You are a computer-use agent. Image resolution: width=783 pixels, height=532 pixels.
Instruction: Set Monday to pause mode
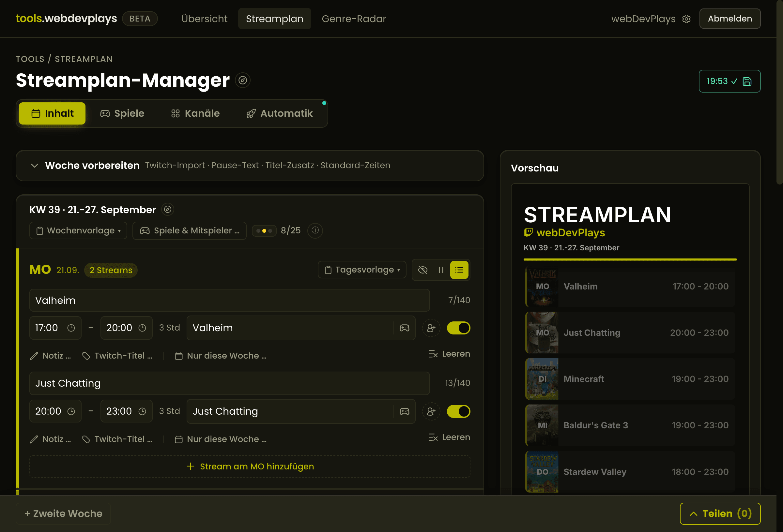click(441, 270)
